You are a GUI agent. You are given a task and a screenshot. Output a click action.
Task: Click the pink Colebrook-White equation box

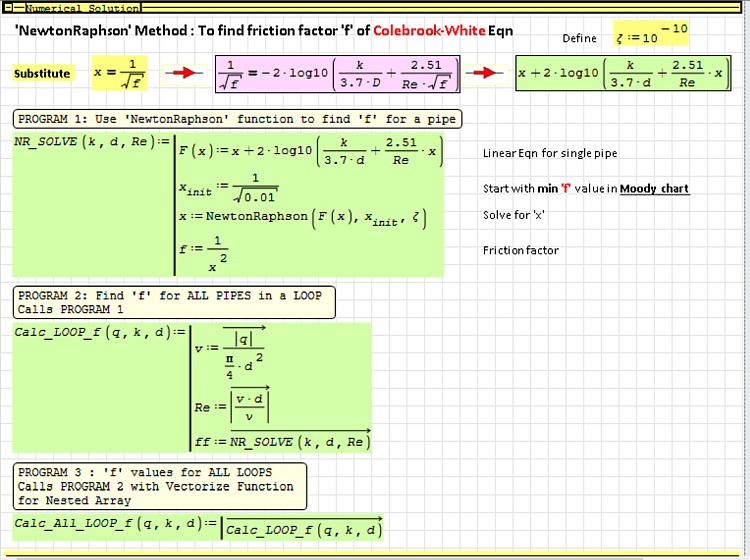coord(338,74)
